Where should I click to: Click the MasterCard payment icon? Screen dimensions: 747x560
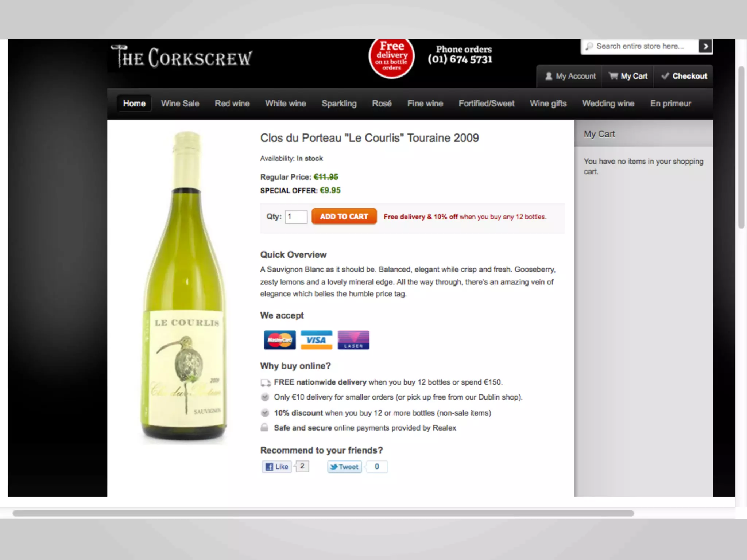[280, 340]
